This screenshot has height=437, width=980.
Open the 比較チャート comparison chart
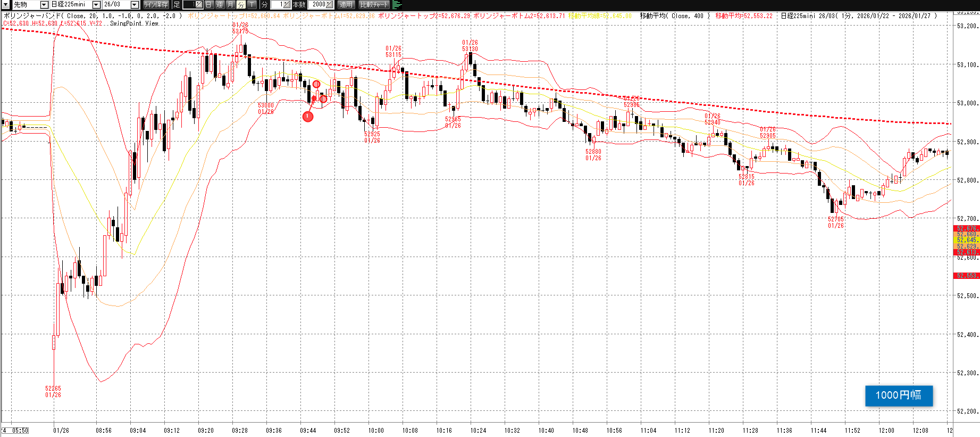pyautogui.click(x=374, y=5)
